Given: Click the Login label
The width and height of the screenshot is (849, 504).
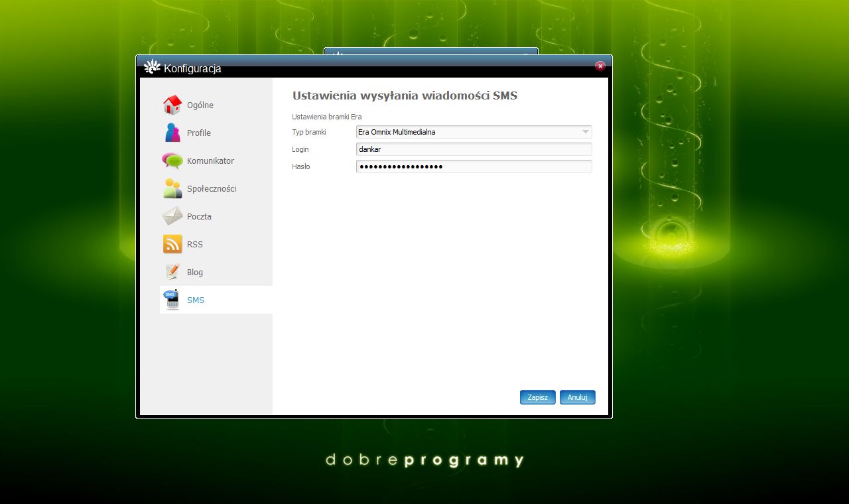Looking at the screenshot, I should [x=300, y=149].
